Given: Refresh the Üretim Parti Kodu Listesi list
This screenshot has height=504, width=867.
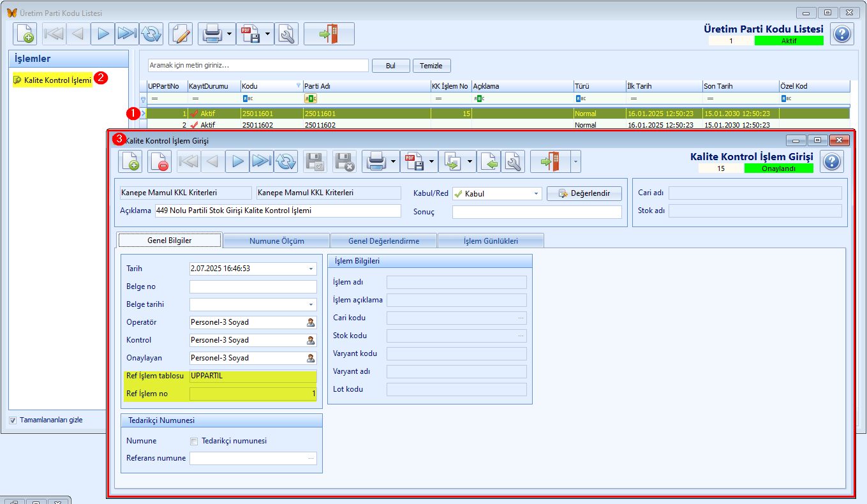Looking at the screenshot, I should click(x=151, y=34).
